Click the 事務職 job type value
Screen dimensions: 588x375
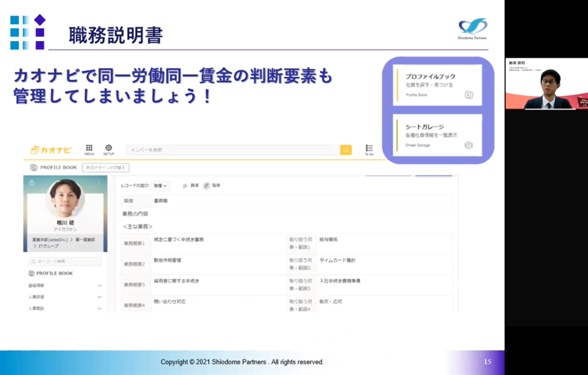161,201
